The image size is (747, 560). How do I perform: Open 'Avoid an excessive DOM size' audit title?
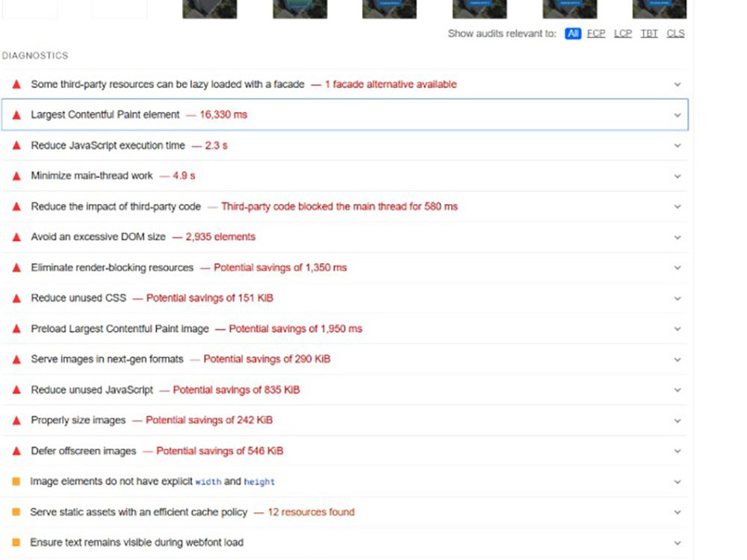point(98,237)
